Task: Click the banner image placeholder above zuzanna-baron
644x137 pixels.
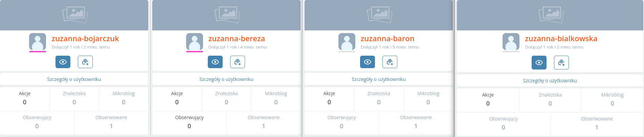Action: (x=379, y=15)
